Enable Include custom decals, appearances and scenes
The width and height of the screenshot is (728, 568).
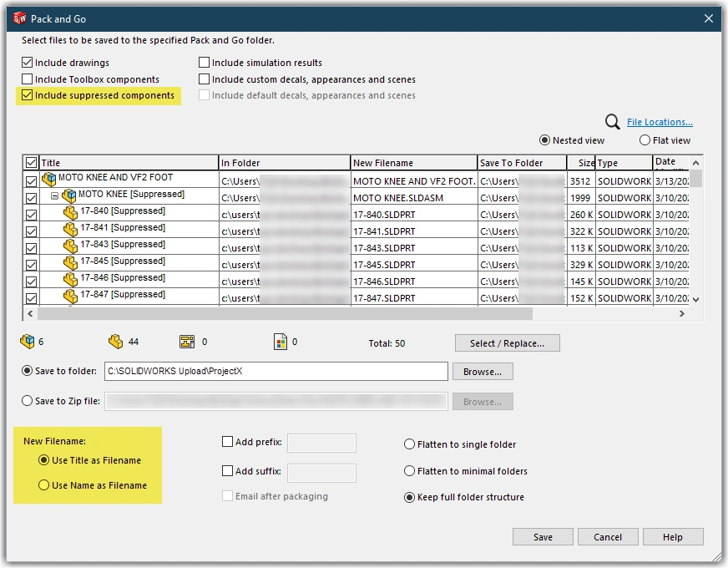point(204,79)
